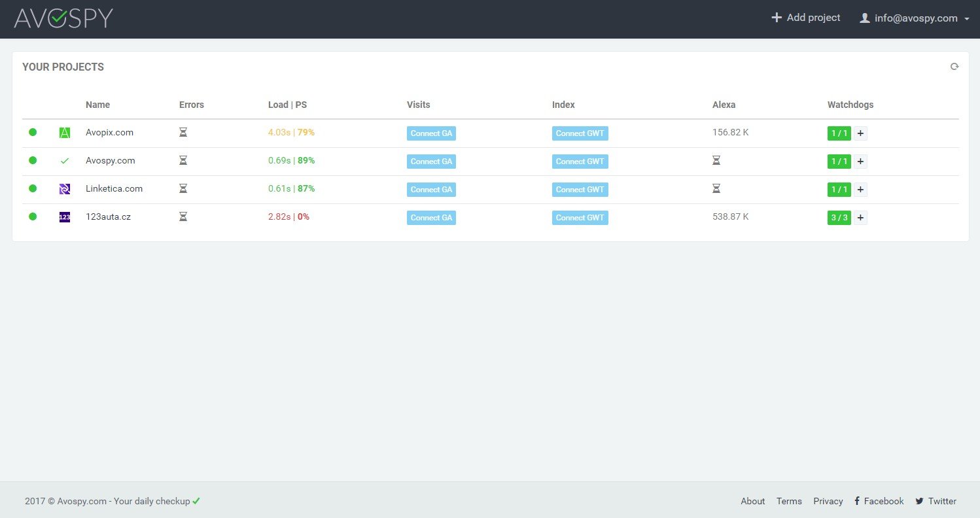This screenshot has width=980, height=518.
Task: Click the 0.69s | 89% load value
Action: coord(291,160)
